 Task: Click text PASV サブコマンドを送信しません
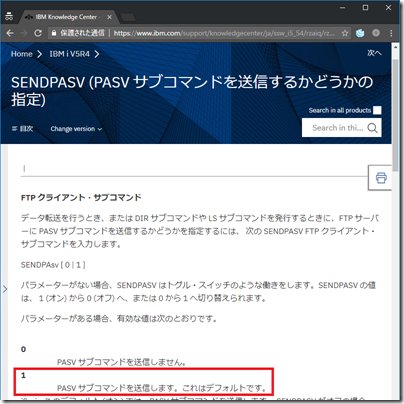coord(121,362)
